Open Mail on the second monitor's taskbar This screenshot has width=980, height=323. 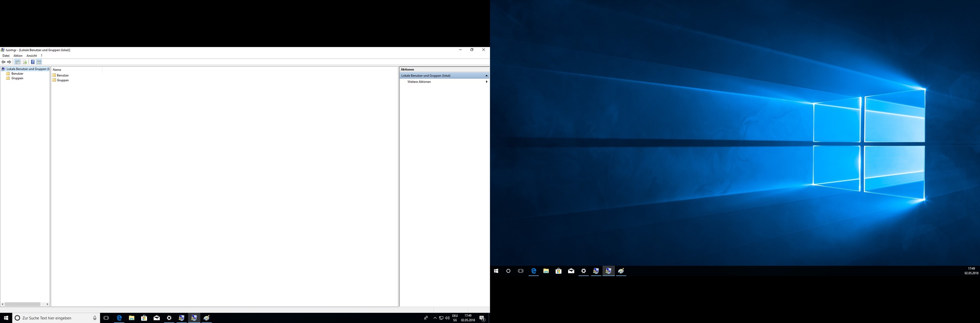coord(571,271)
